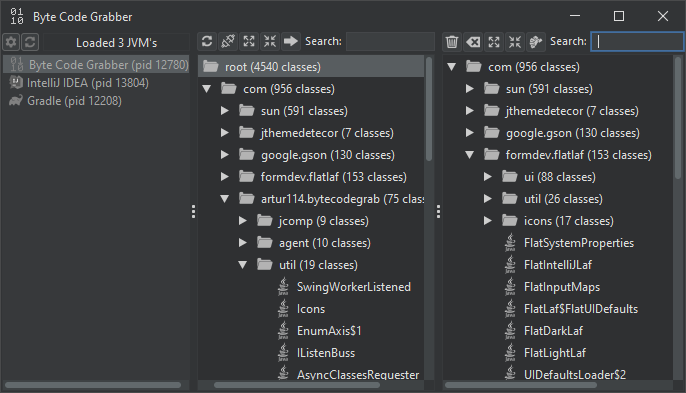
Task: Reload classes in middle tree toolbar
Action: pyautogui.click(x=207, y=41)
